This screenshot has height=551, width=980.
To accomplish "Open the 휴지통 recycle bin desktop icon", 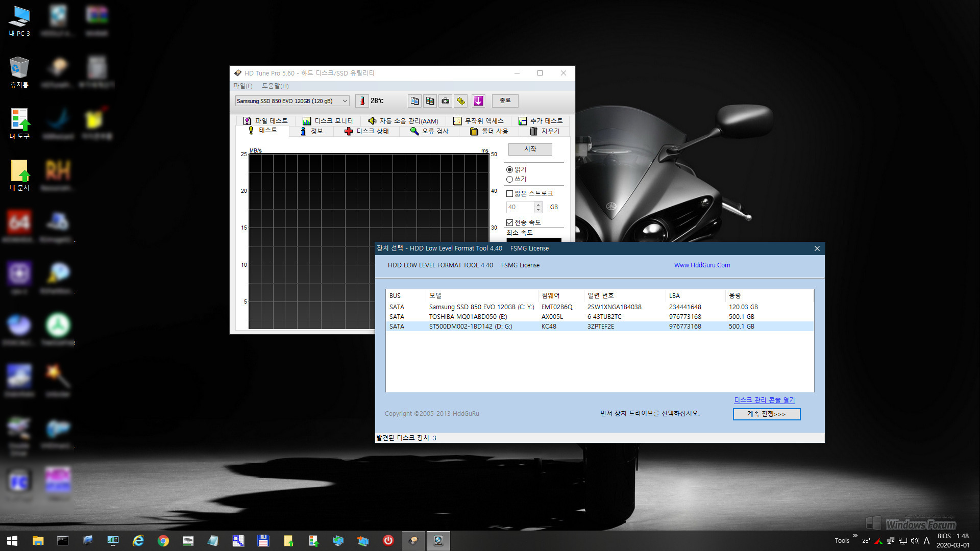I will tap(19, 72).
